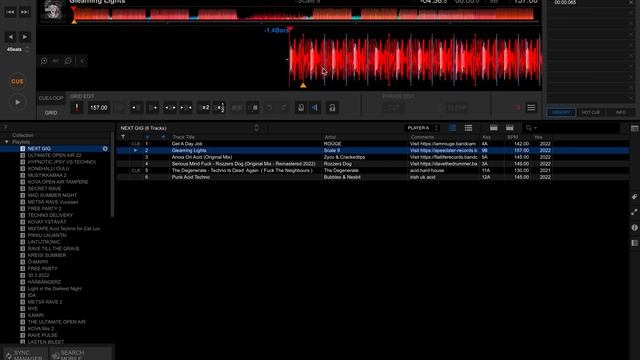
Task: Toggle the beat grid lock icon
Action: coord(332,108)
